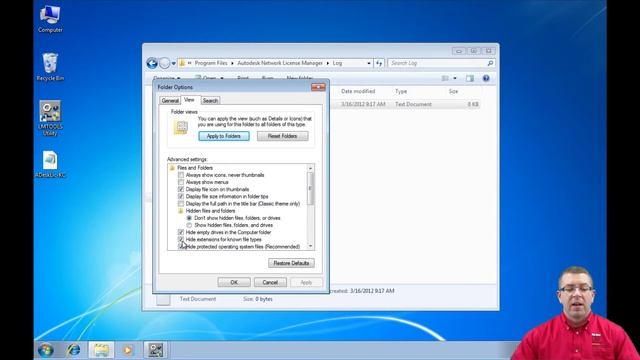Uncheck Hide extensions for known file types
This screenshot has width=640, height=360.
(x=181, y=240)
